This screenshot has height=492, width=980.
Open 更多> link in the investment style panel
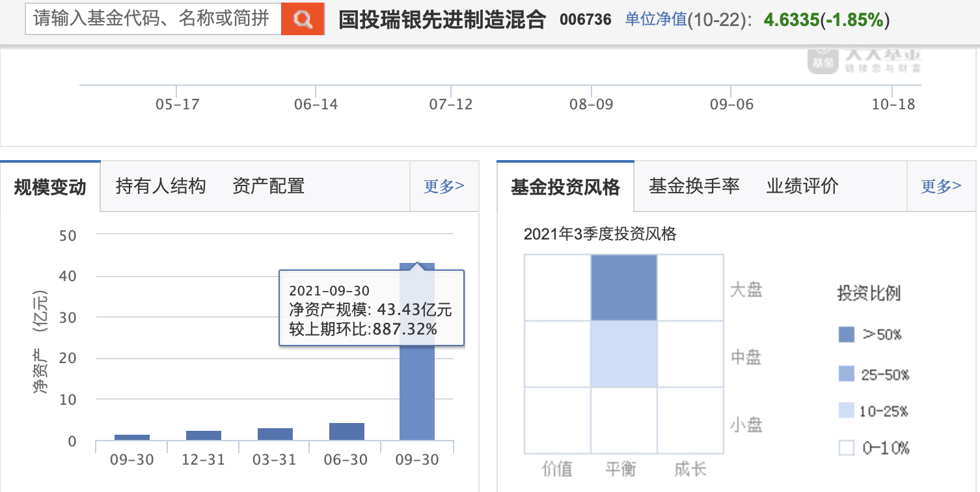941,186
